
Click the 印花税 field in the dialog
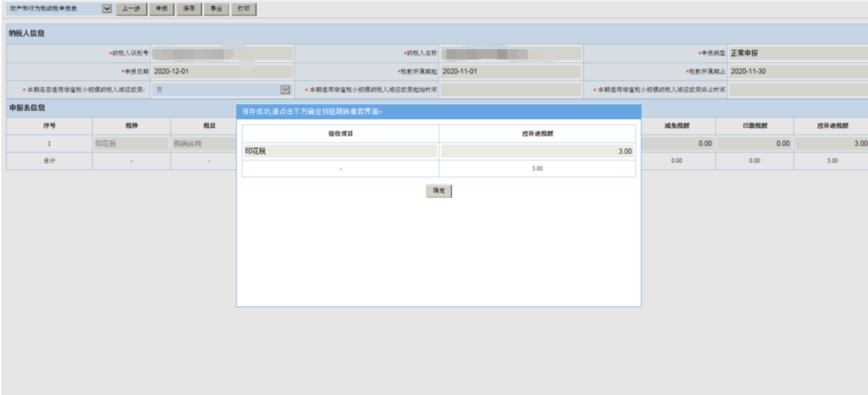[x=341, y=151]
